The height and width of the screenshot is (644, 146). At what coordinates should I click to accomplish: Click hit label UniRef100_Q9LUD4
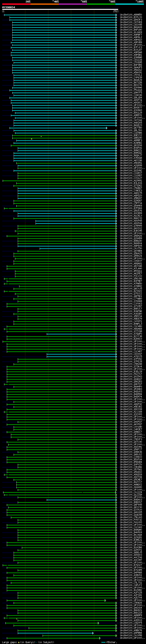click(x=131, y=98)
